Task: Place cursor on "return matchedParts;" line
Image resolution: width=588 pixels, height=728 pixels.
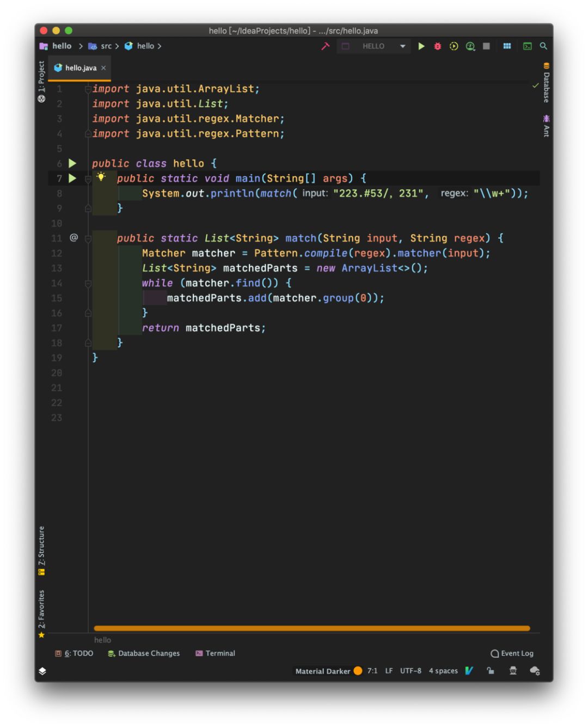Action: tap(204, 328)
